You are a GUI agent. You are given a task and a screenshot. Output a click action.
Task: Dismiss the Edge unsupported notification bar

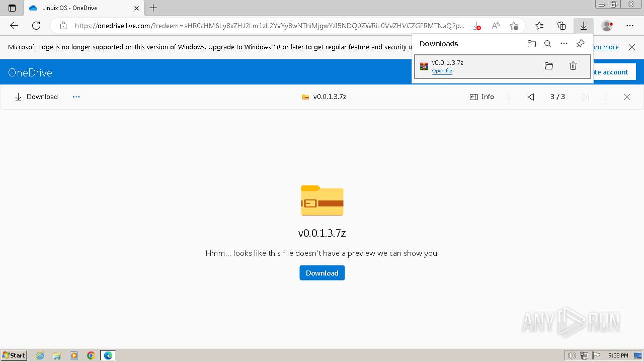pyautogui.click(x=632, y=47)
